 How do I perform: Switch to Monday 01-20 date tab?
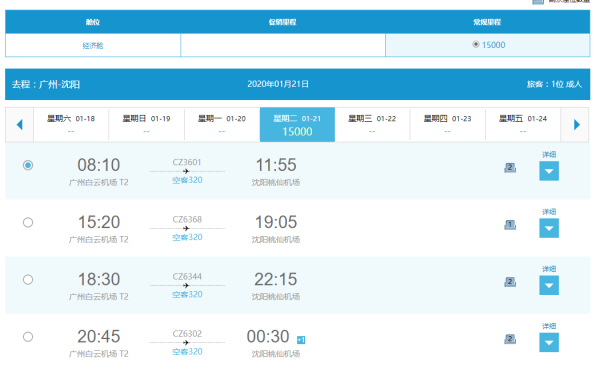(x=222, y=125)
